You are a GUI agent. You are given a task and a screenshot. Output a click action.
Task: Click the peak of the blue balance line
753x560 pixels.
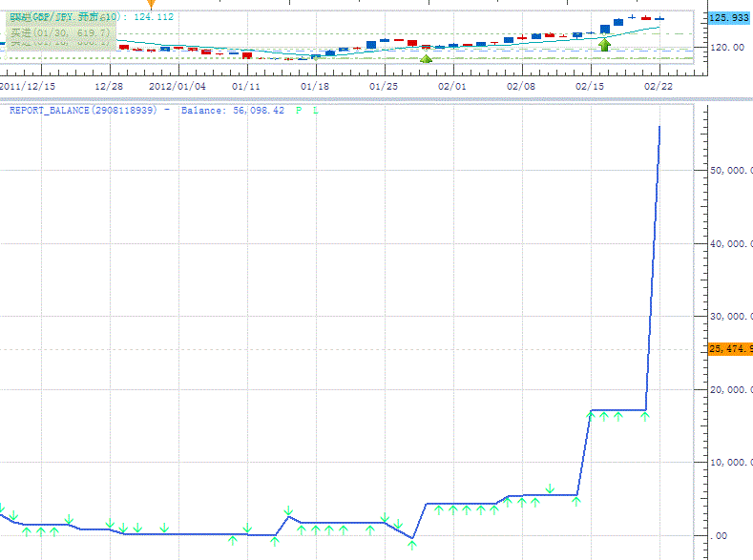[x=659, y=127]
